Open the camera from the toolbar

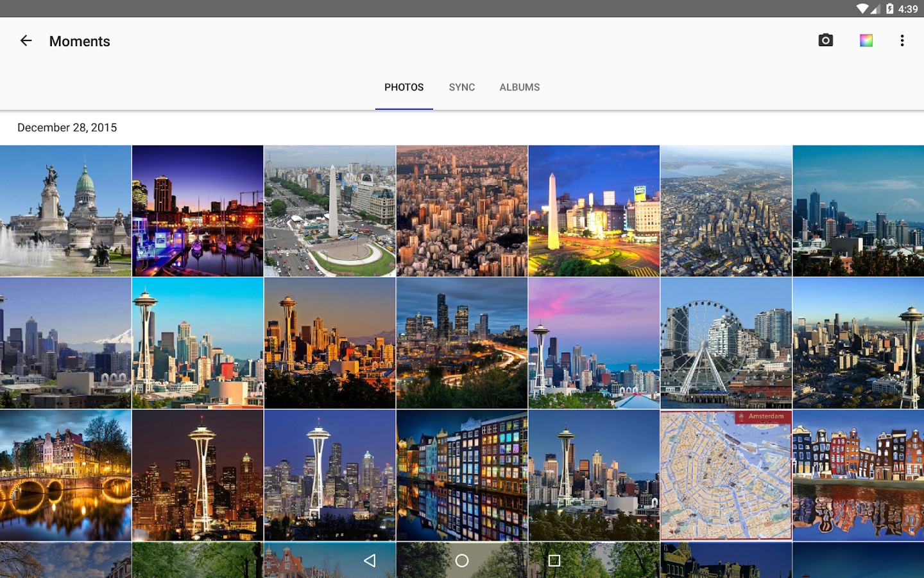tap(825, 41)
